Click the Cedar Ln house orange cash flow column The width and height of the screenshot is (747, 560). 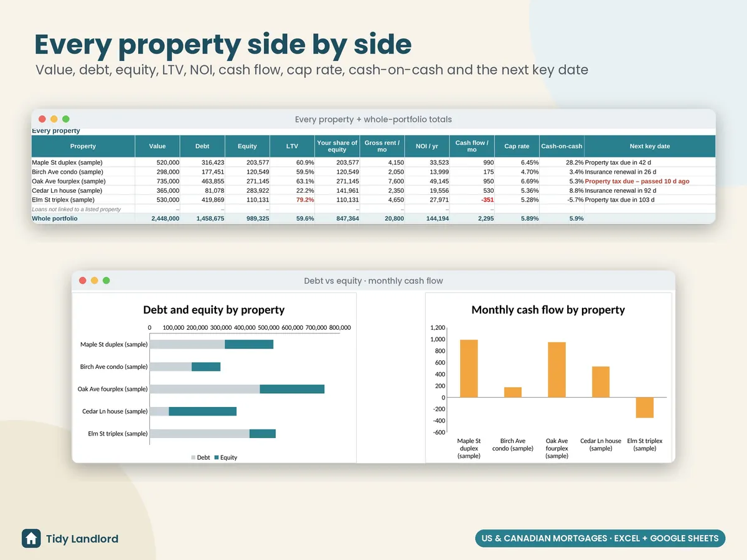tap(601, 381)
